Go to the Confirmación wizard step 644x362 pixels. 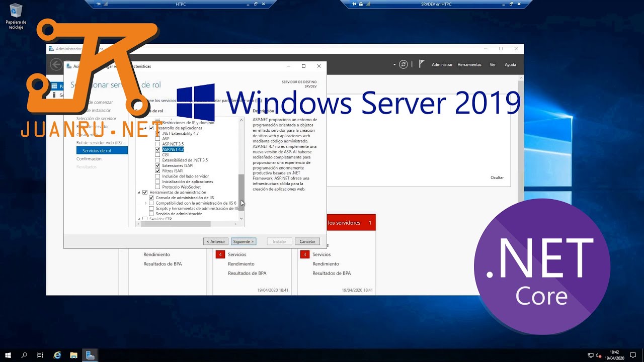click(x=89, y=159)
